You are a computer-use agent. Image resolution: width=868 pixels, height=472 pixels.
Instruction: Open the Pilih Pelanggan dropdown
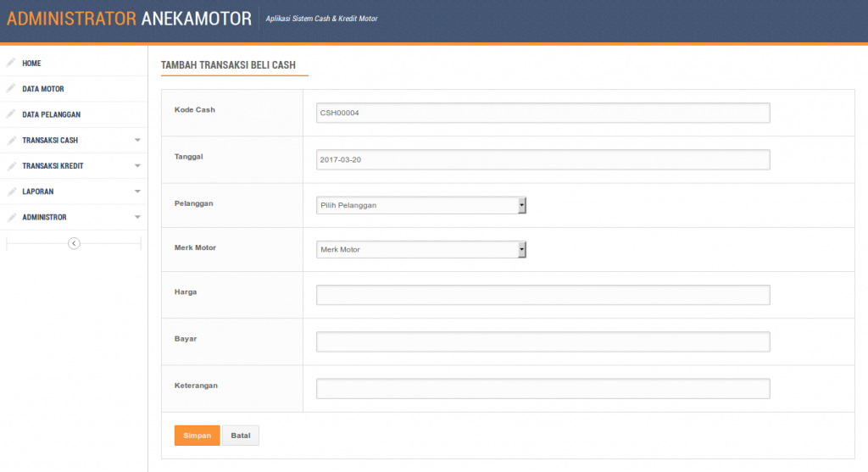click(420, 205)
